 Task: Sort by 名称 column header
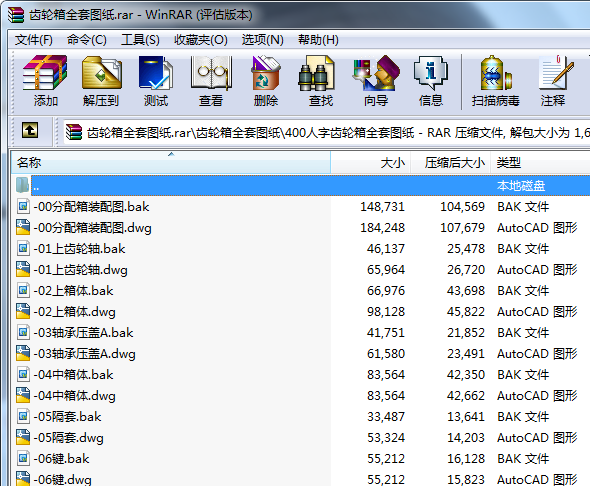[x=171, y=163]
